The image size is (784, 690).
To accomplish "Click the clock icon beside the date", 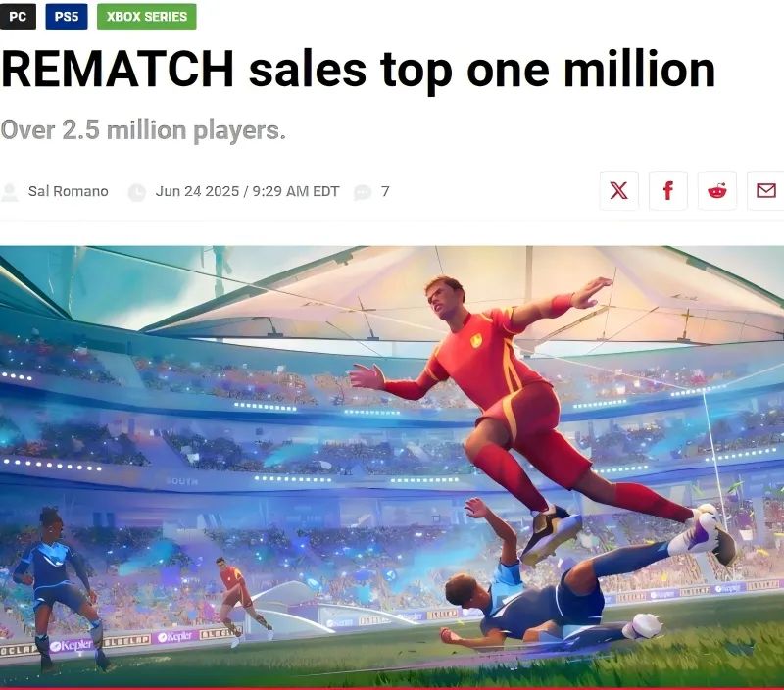I will pos(137,192).
